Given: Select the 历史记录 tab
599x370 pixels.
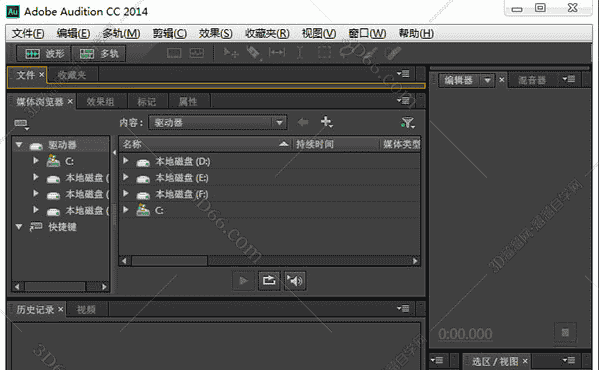Looking at the screenshot, I should tap(35, 309).
